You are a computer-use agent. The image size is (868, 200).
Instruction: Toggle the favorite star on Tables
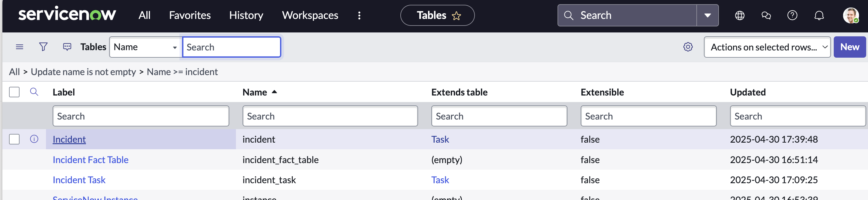tap(456, 16)
